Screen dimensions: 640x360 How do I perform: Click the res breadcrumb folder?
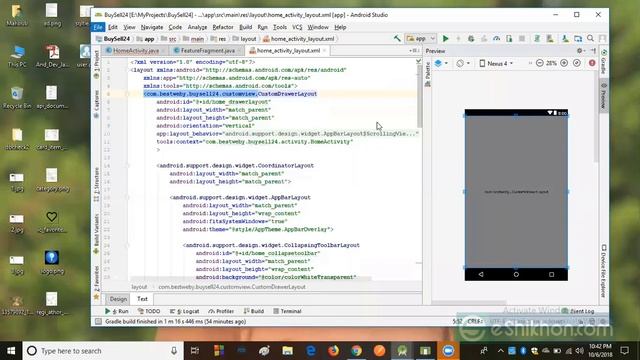tap(218, 39)
